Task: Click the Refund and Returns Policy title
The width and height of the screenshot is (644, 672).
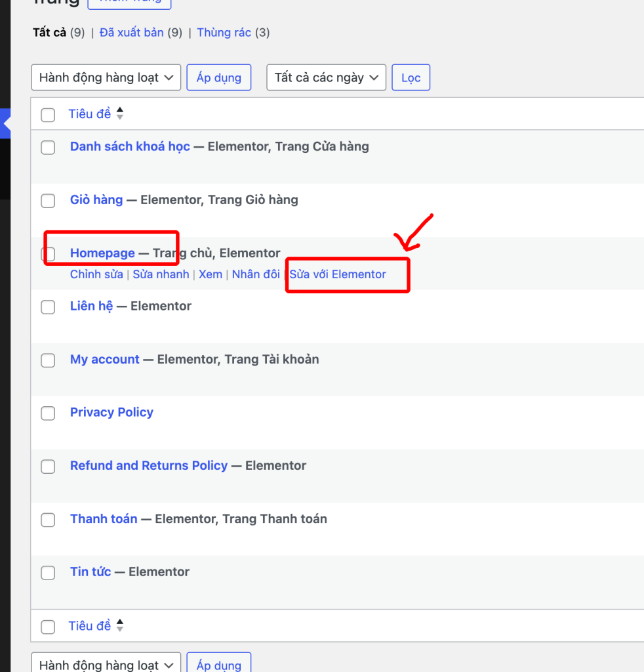Action: pyautogui.click(x=149, y=465)
